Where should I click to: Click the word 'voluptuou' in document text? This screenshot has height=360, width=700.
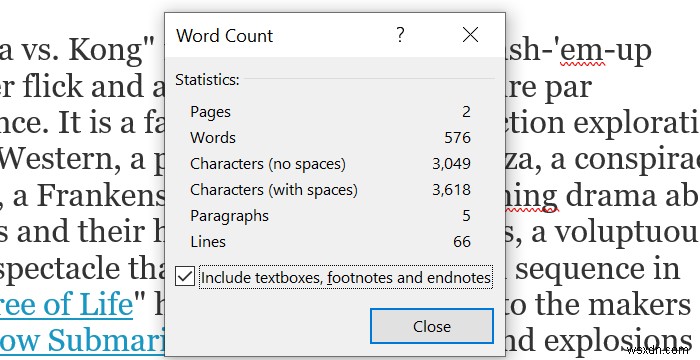(x=627, y=233)
